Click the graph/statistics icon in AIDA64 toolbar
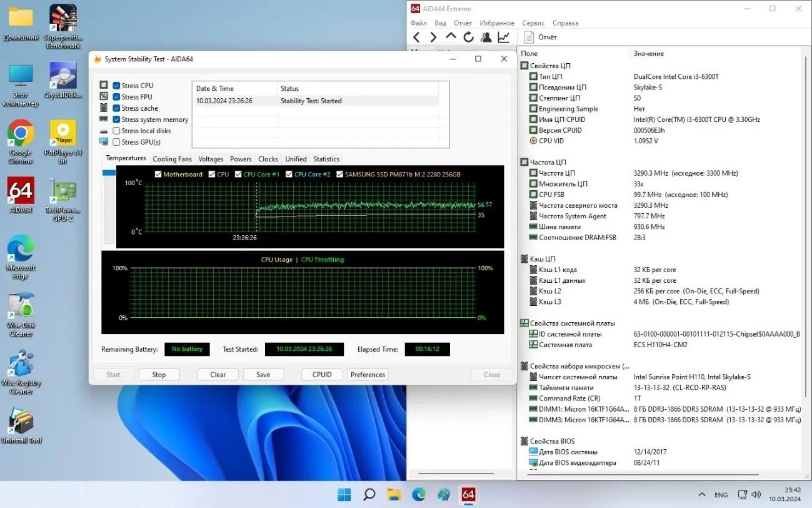Screen dimensions: 812x508 click(x=503, y=36)
